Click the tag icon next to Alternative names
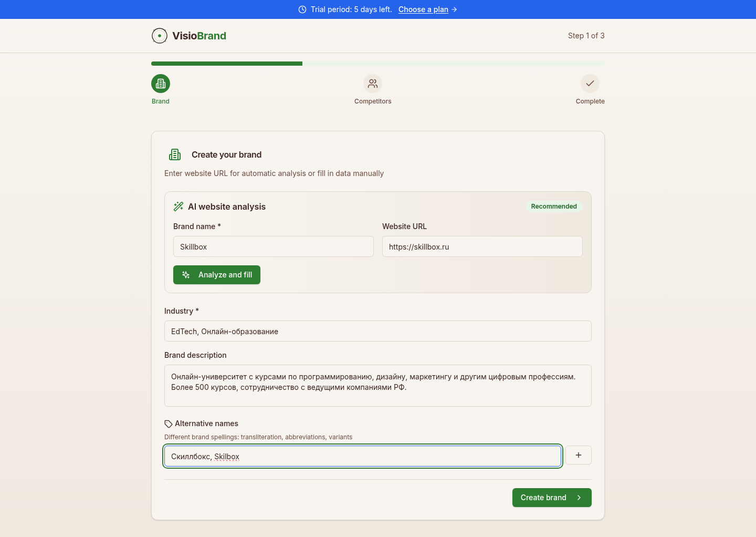Screen dimensions: 756x537 point(169,424)
